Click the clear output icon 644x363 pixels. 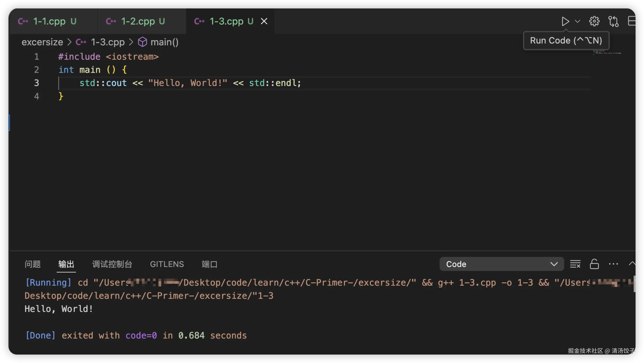pos(575,264)
